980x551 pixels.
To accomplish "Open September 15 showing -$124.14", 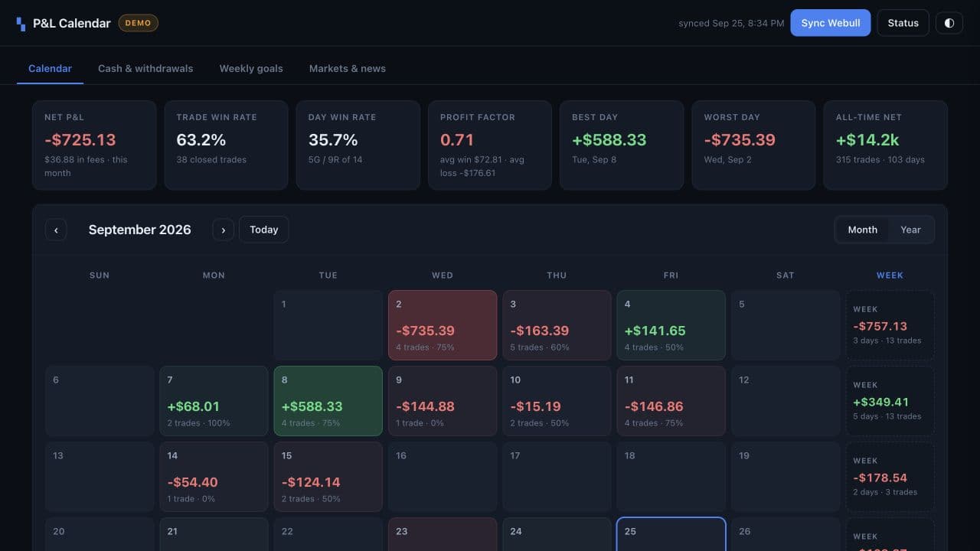I will pyautogui.click(x=328, y=477).
